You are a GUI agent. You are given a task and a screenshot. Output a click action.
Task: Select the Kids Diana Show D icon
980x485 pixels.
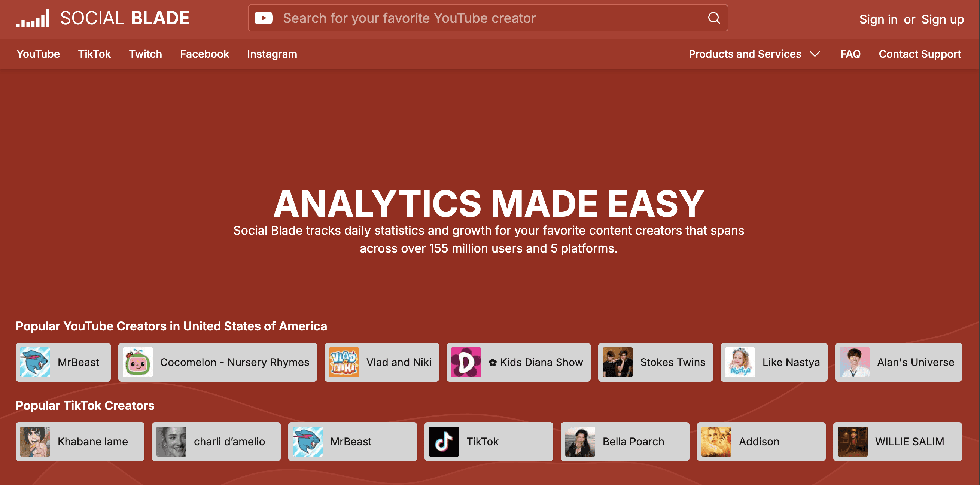[466, 362]
